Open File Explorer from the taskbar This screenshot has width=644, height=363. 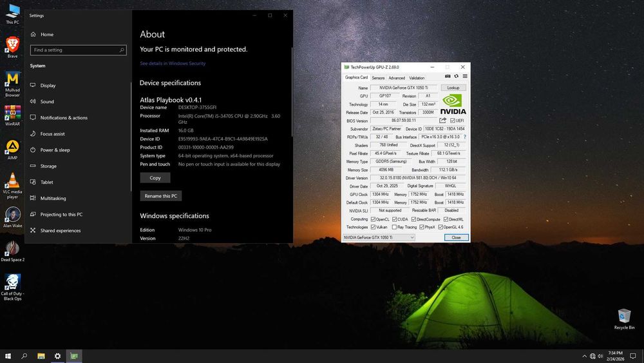point(41,356)
